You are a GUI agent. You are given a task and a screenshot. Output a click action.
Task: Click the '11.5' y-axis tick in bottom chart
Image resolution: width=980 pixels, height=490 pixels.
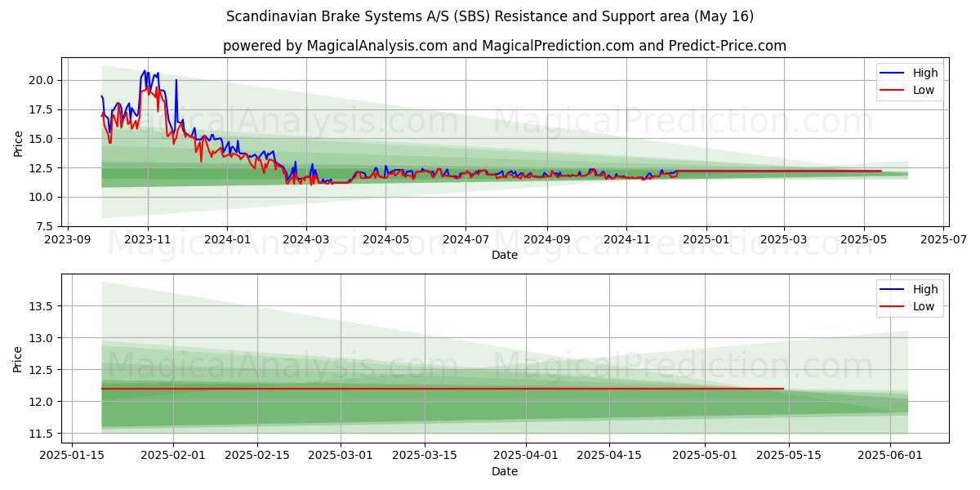click(42, 434)
